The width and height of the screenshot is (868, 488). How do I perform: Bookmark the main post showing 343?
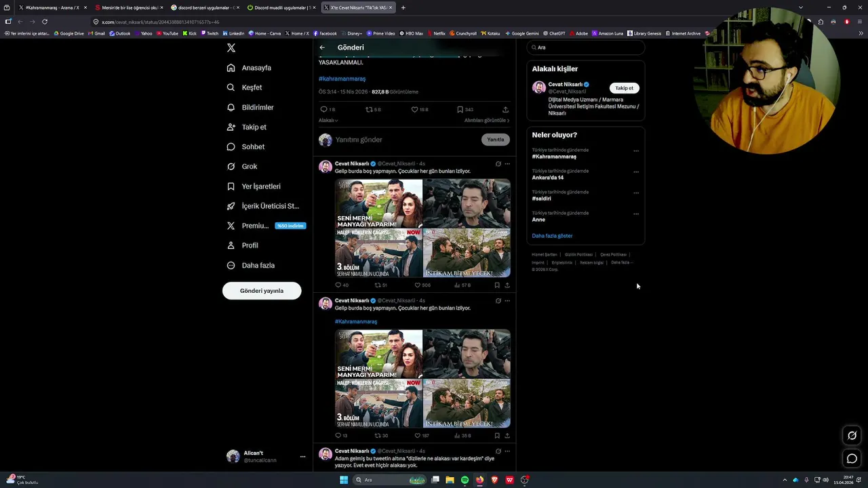click(460, 109)
